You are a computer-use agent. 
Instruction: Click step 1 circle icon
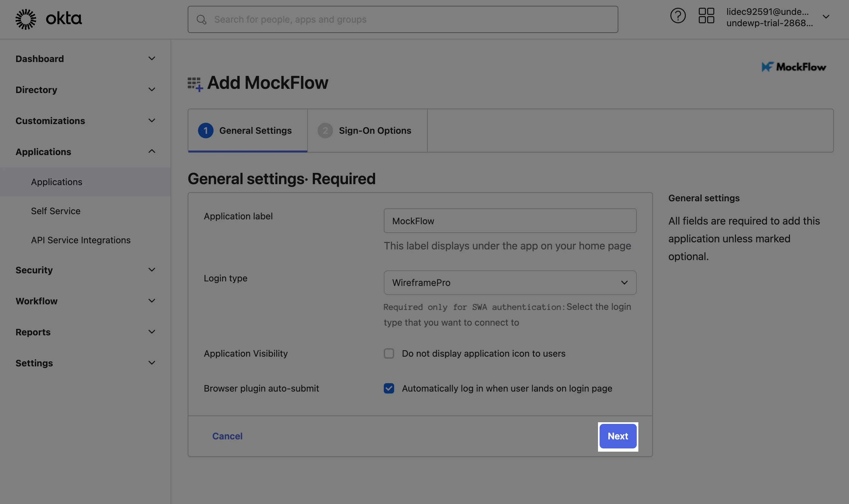click(206, 131)
